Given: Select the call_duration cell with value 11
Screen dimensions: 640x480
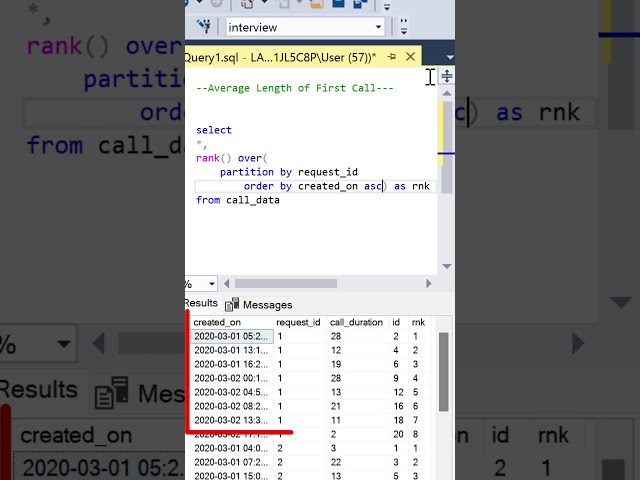Looking at the screenshot, I should 358,420.
